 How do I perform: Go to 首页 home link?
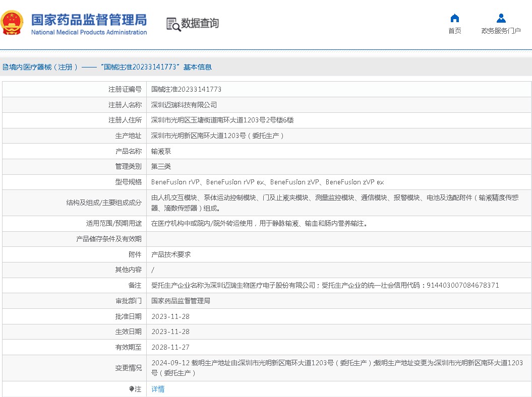[x=455, y=31]
